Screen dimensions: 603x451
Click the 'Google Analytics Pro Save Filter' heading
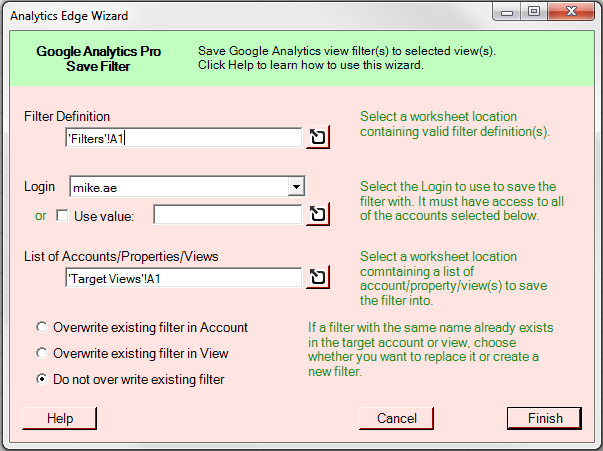coord(98,58)
